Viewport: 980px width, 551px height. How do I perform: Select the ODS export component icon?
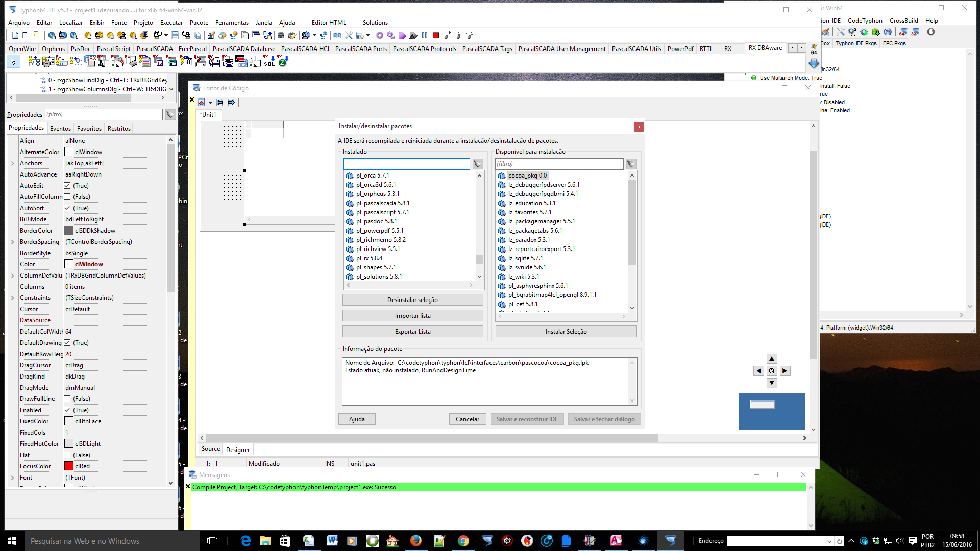(241, 61)
